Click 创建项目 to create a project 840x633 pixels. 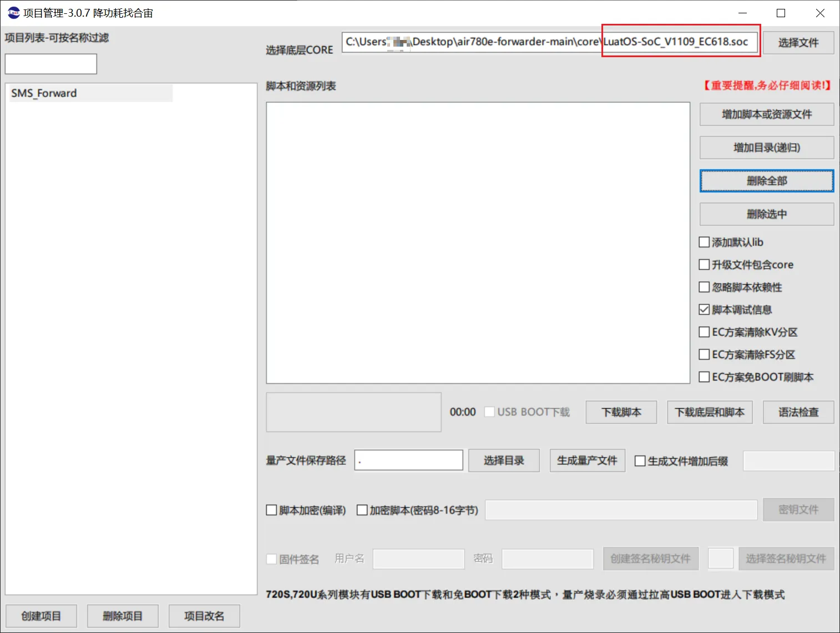pos(41,616)
